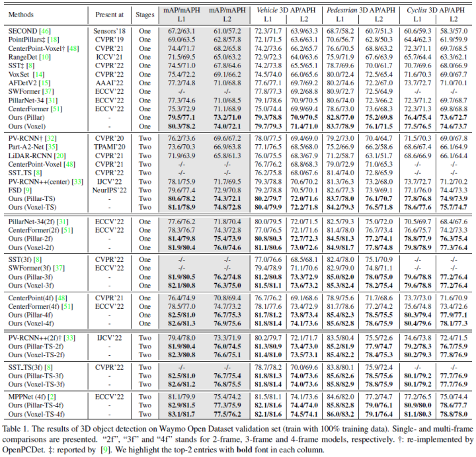Image resolution: width=476 pixels, height=457 pixels.
Task: Select method name 'Ours (Voxel-TS)'
Action: [x=32, y=208]
